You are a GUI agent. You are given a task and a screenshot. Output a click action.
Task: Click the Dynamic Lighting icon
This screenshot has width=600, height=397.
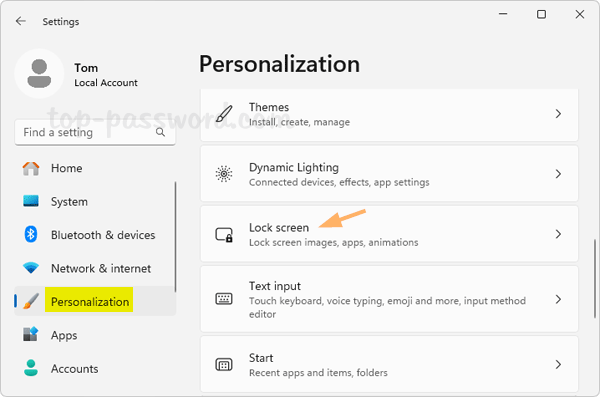pos(224,174)
